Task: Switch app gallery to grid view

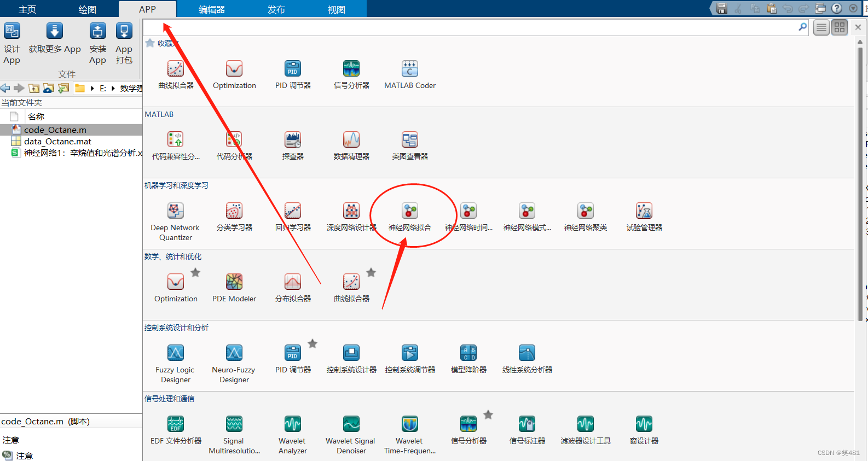Action: [x=840, y=27]
